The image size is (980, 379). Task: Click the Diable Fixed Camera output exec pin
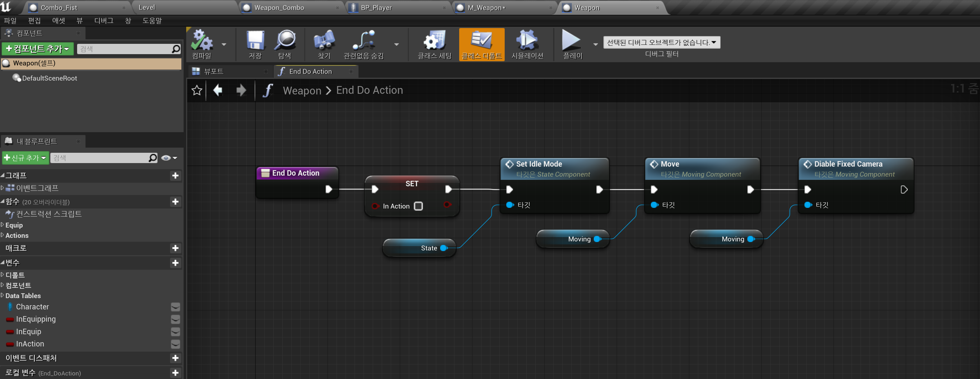904,189
